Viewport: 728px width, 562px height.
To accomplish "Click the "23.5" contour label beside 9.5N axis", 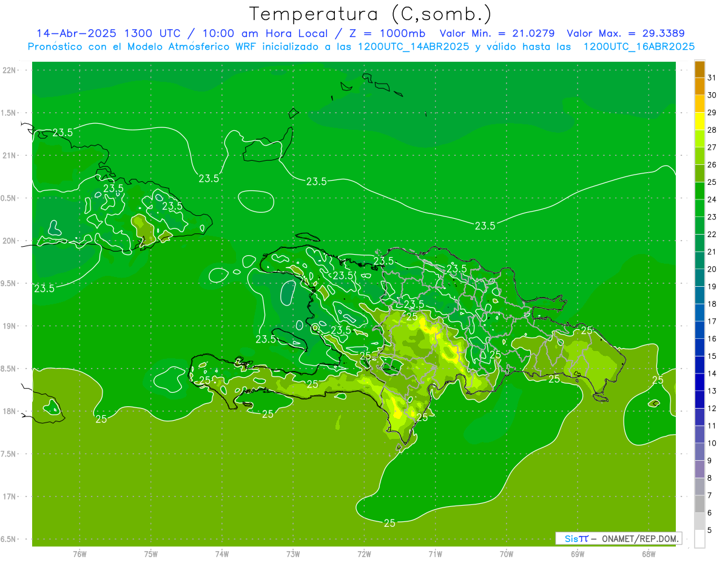I will tap(44, 289).
